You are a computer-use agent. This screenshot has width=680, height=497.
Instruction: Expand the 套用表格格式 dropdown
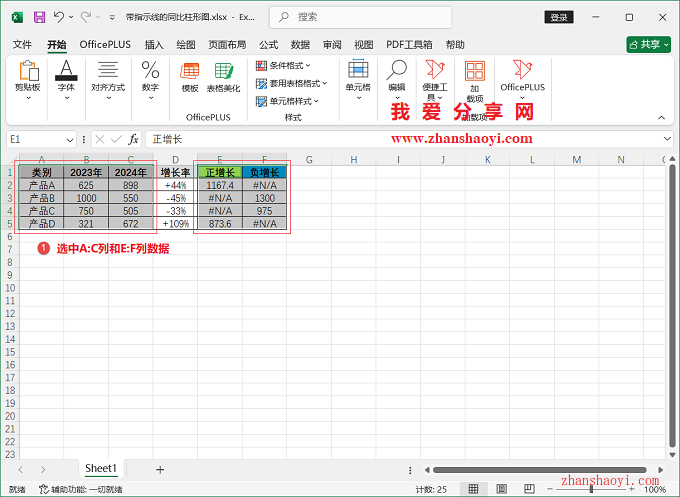click(291, 83)
